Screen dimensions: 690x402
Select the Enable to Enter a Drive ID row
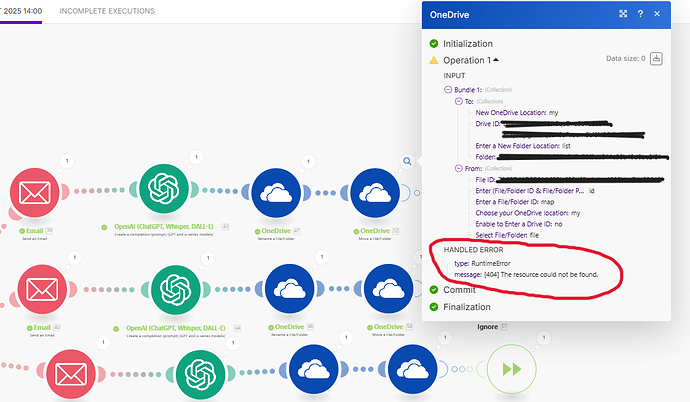pos(519,224)
